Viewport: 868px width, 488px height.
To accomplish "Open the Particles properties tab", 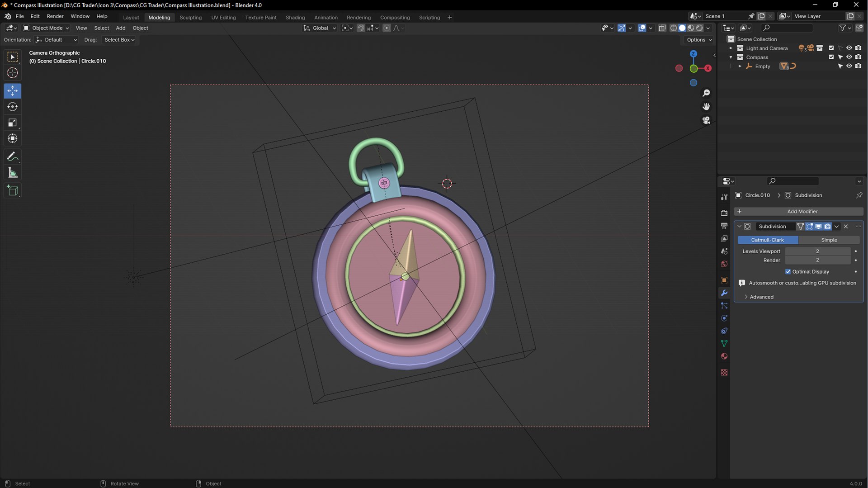I will [724, 306].
